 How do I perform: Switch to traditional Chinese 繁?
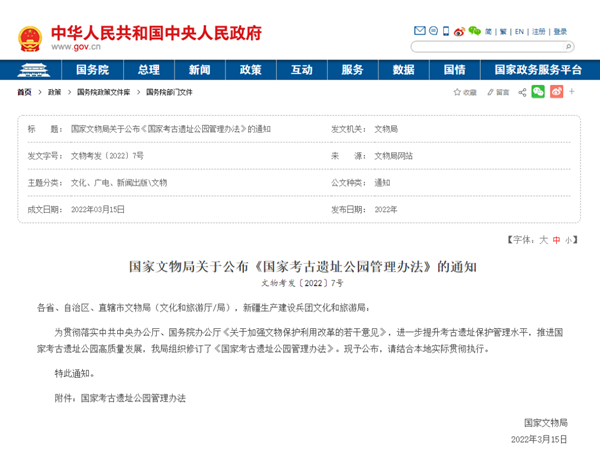[x=502, y=31]
